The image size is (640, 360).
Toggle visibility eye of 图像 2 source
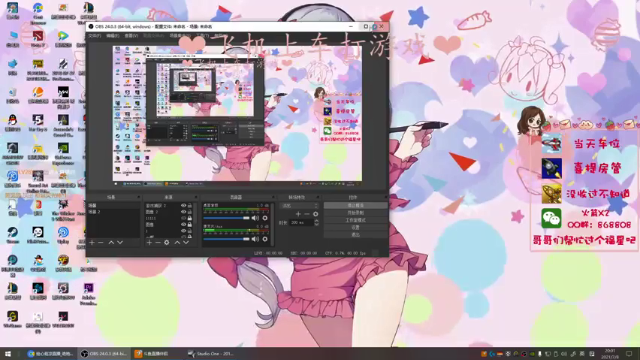click(183, 212)
